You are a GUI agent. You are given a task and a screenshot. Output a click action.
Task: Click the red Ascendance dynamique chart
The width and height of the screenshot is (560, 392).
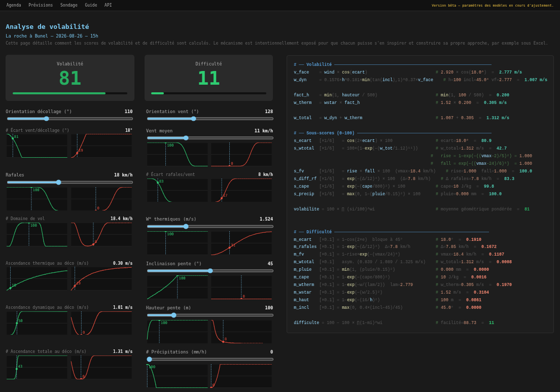(101, 323)
